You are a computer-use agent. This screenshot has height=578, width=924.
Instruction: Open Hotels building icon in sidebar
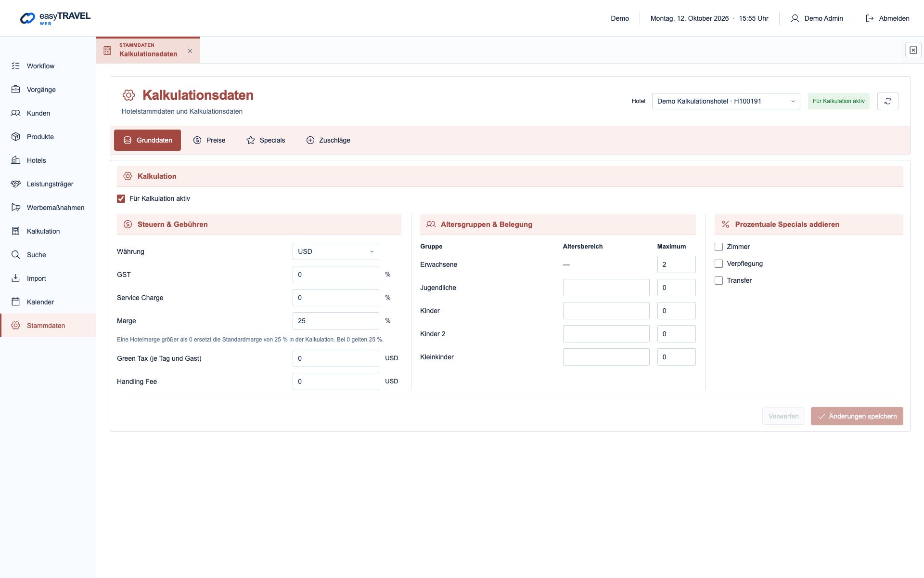pos(15,160)
